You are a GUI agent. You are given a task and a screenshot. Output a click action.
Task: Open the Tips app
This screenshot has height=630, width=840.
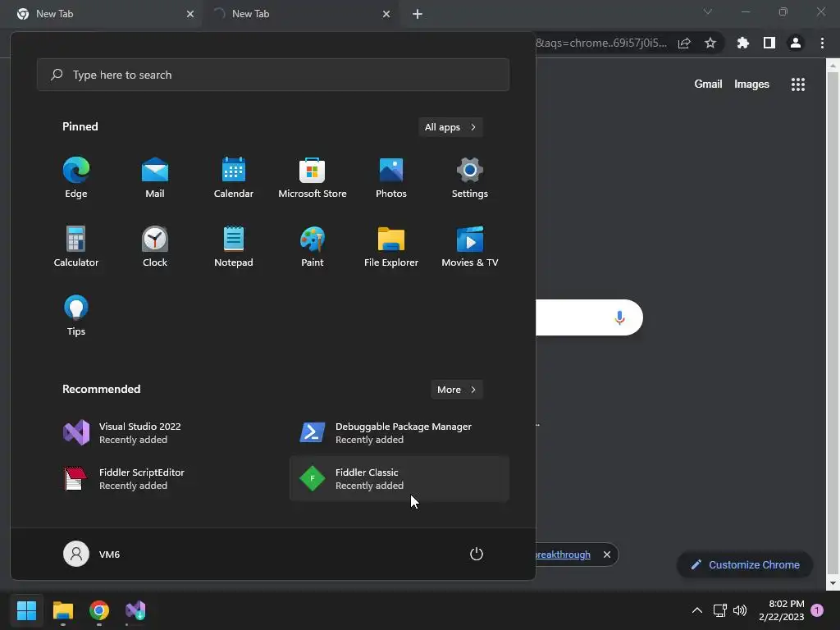tap(76, 316)
